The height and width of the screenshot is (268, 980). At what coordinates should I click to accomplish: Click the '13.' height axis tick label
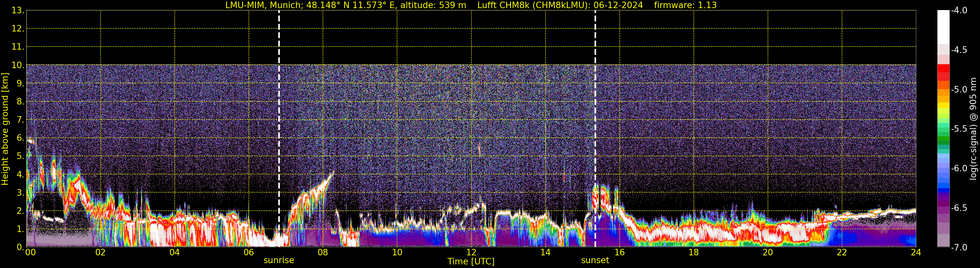point(18,11)
